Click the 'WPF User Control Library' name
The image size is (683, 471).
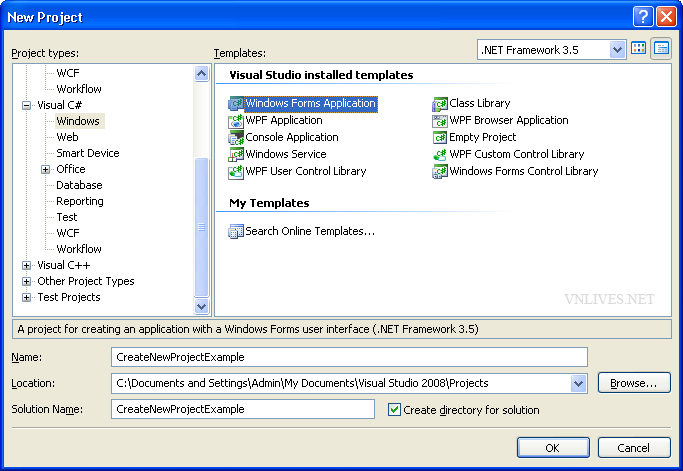click(306, 171)
